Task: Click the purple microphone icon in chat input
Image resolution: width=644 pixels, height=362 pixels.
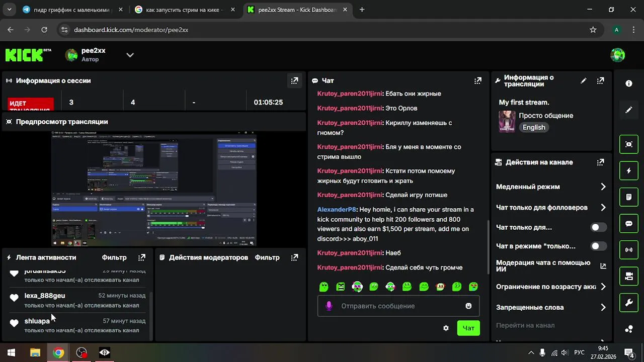Action: (329, 306)
